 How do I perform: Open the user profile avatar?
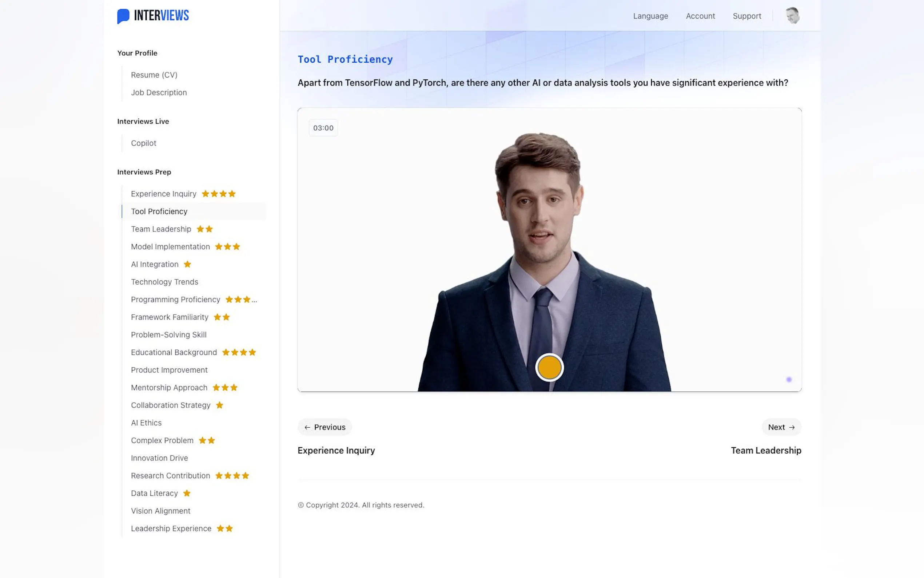point(793,16)
